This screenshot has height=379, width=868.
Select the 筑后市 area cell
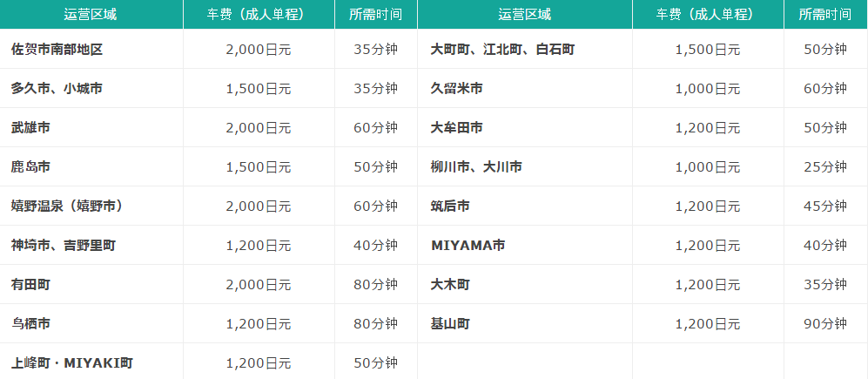[451, 206]
